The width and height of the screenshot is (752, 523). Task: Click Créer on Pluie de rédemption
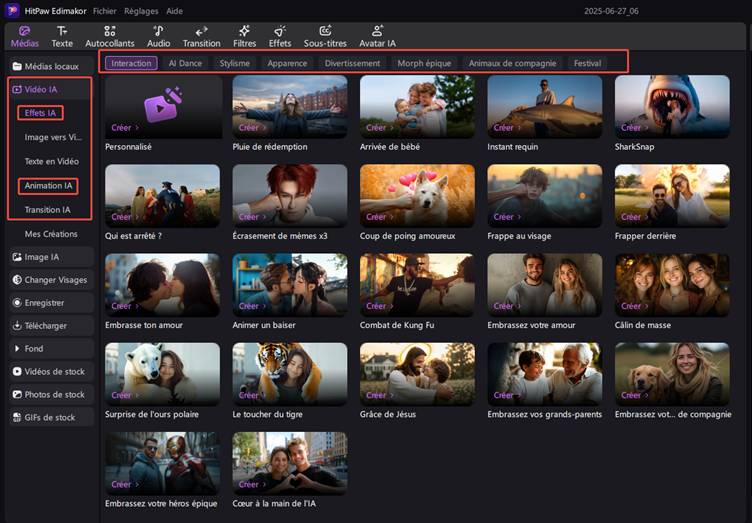tap(251, 128)
